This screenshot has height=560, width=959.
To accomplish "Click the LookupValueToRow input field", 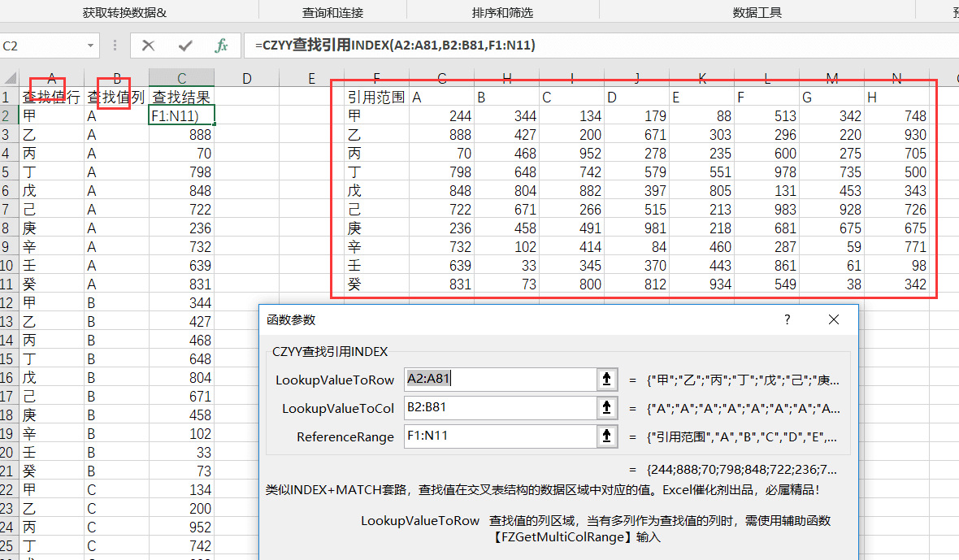I will tap(501, 380).
